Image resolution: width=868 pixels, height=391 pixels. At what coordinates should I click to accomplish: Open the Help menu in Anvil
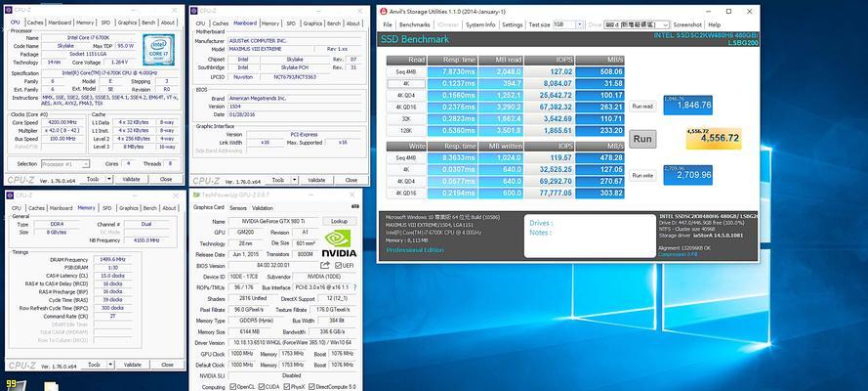tap(715, 24)
